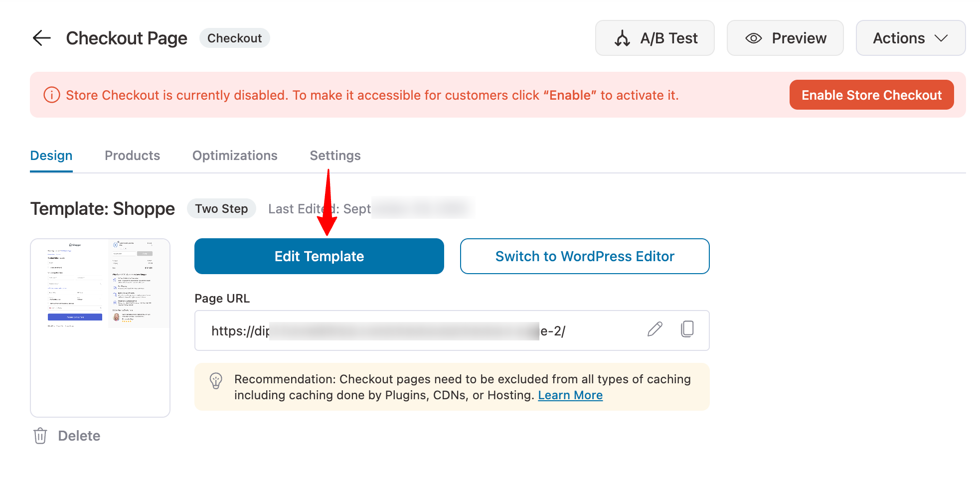
Task: Click the info icon in the warning banner
Action: [52, 95]
